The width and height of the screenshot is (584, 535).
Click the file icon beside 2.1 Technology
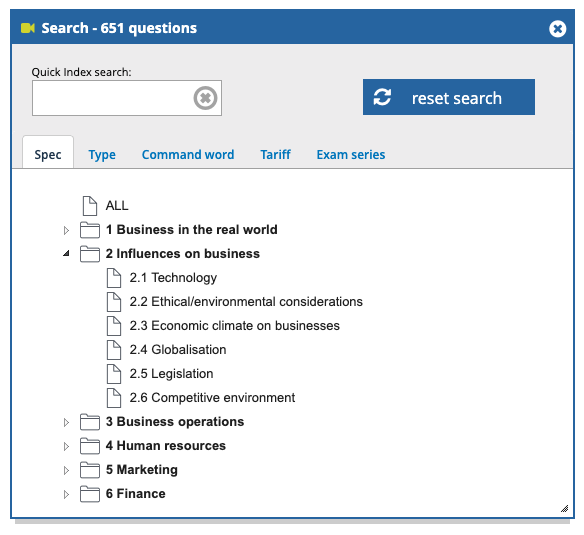tap(114, 278)
